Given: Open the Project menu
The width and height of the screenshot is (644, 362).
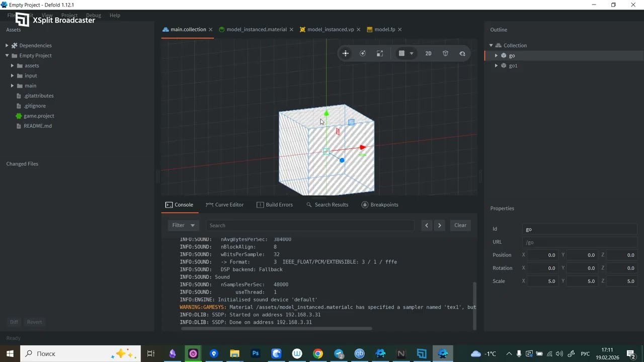Looking at the screenshot, I should pos(69,15).
